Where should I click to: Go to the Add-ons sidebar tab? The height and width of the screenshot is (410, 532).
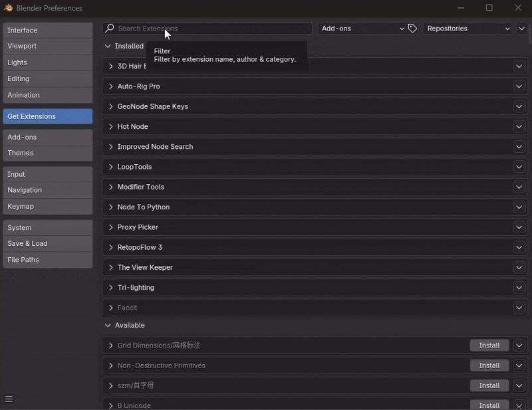(x=48, y=137)
